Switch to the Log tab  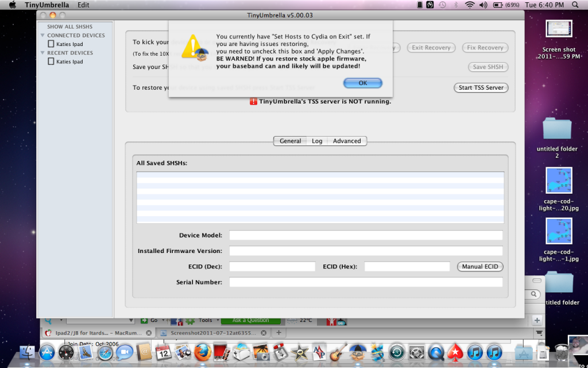tap(317, 141)
